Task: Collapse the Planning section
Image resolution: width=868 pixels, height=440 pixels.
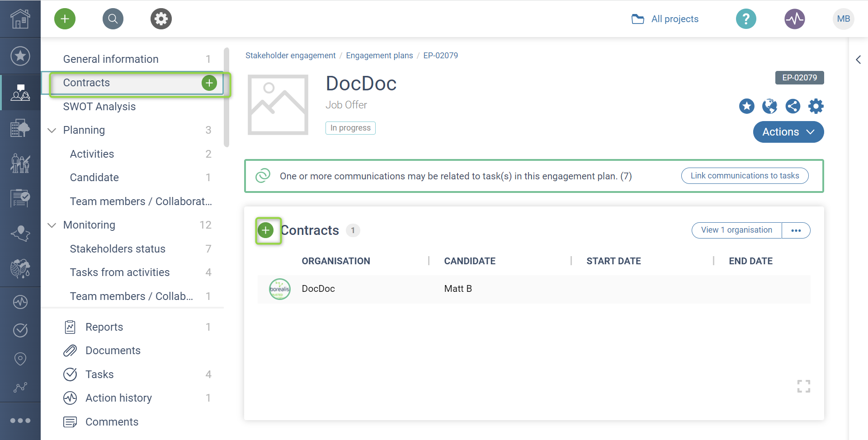Action: (52, 131)
